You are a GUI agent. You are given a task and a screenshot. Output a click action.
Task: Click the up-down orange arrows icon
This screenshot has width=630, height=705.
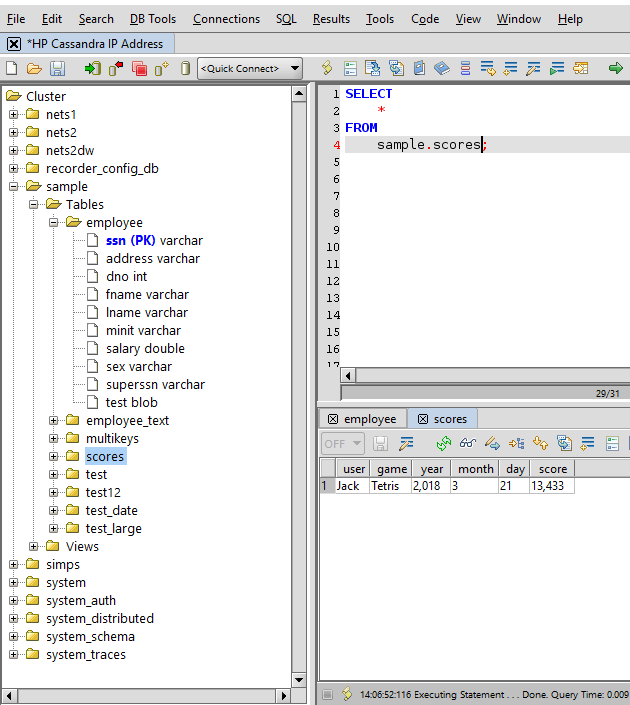pos(540,444)
